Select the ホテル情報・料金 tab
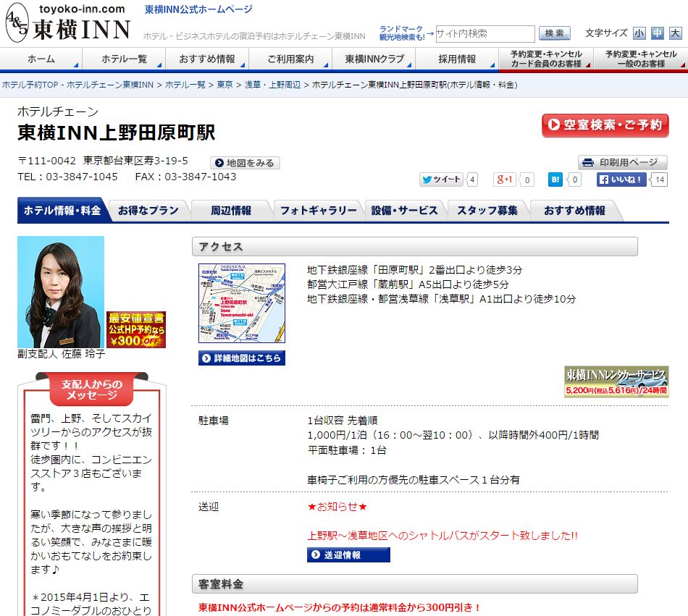 coord(62,211)
